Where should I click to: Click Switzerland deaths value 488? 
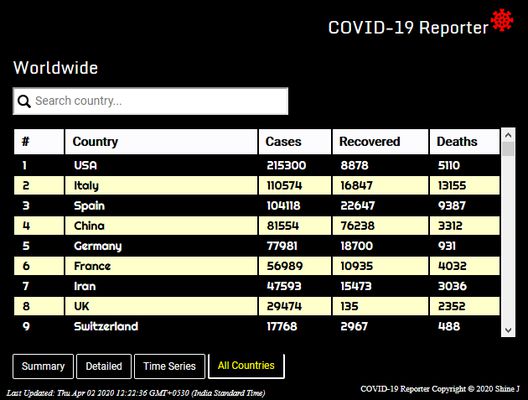click(449, 326)
